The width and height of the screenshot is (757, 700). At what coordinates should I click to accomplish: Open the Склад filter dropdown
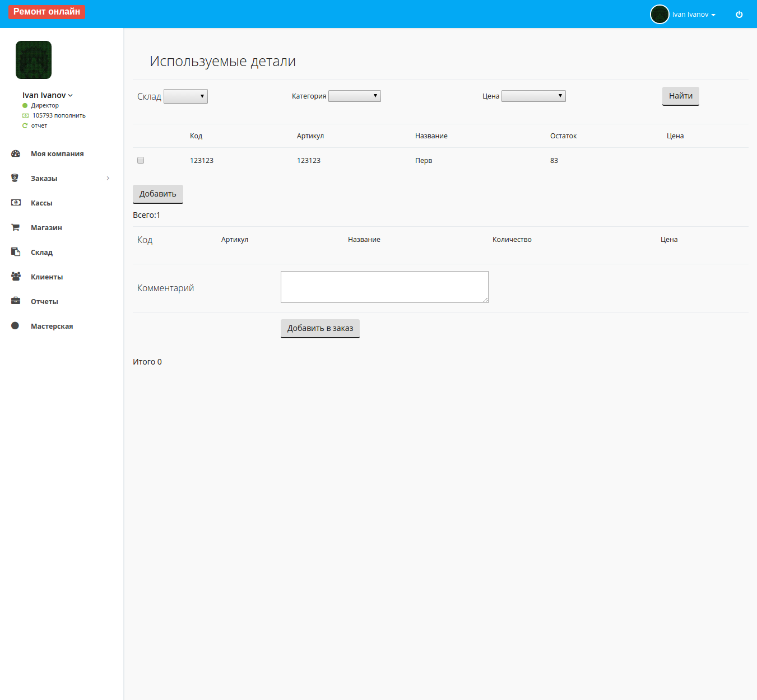(x=185, y=96)
